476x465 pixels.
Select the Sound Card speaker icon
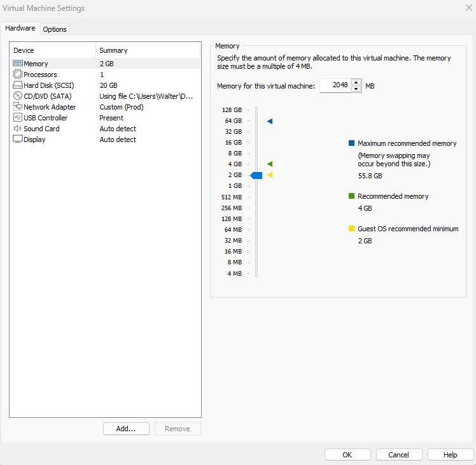pos(18,129)
